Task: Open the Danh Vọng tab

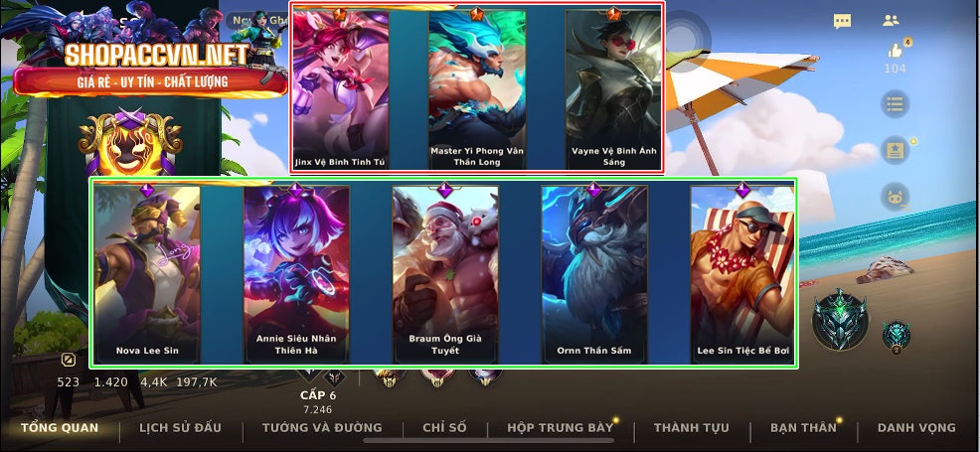Action: pyautogui.click(x=916, y=427)
